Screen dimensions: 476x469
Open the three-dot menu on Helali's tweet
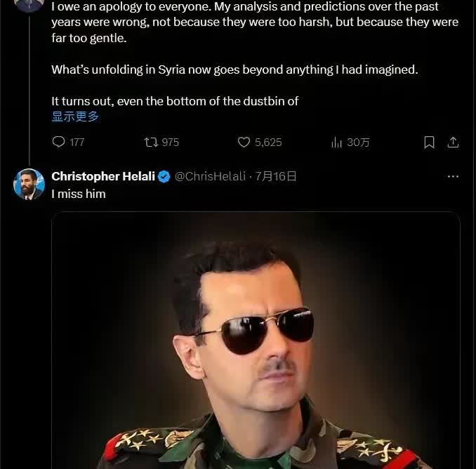point(453,177)
